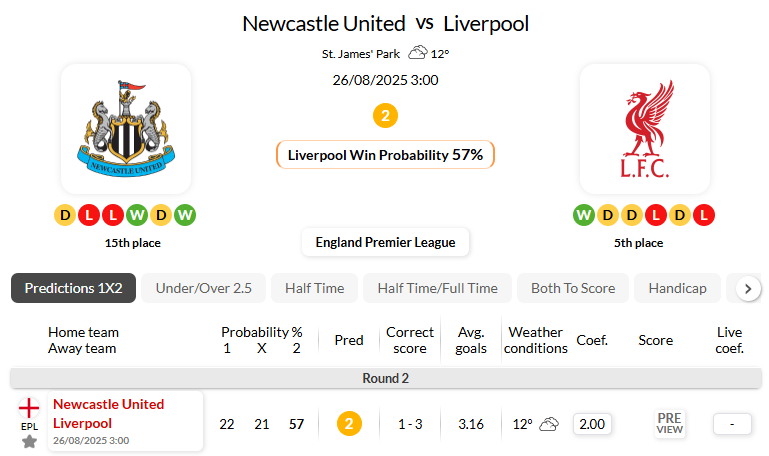This screenshot has height=456, width=769.
Task: Click the England flag EPL icon
Action: (x=30, y=408)
